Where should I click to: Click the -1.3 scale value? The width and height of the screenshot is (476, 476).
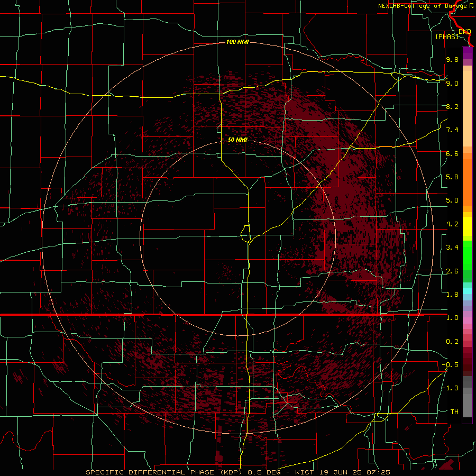click(450, 388)
